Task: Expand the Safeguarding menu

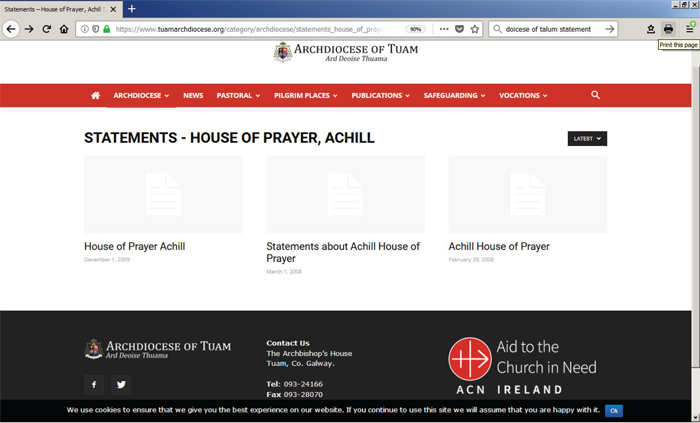Action: pyautogui.click(x=454, y=95)
